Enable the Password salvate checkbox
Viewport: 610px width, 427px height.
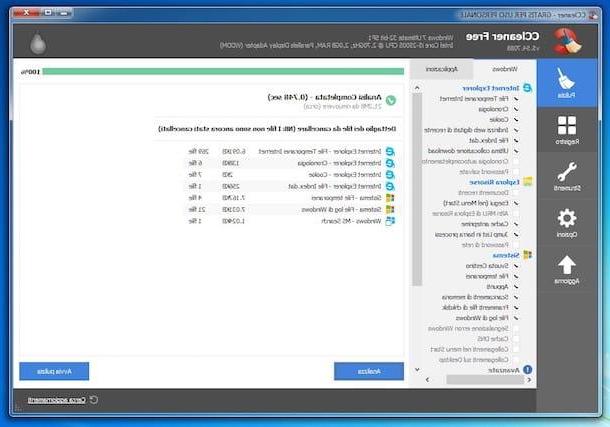[x=516, y=172]
